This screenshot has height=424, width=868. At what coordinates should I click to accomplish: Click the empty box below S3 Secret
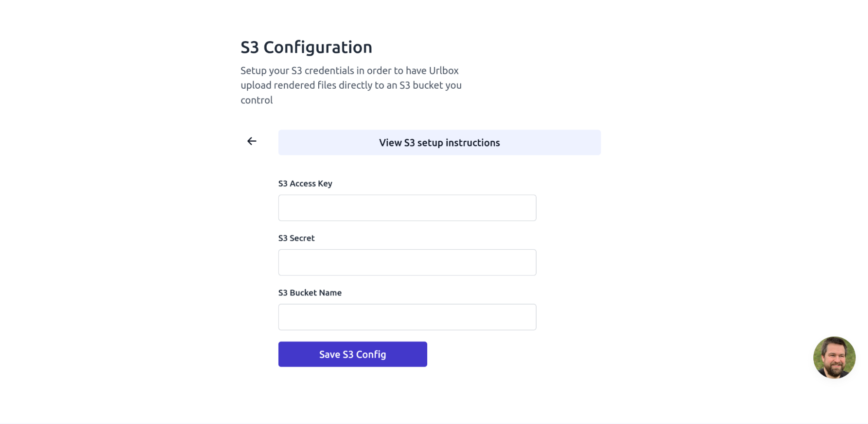pos(407,262)
